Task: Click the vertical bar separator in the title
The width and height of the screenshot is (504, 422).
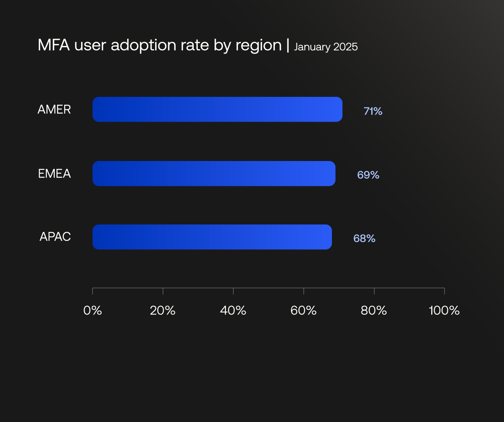Action: point(288,45)
